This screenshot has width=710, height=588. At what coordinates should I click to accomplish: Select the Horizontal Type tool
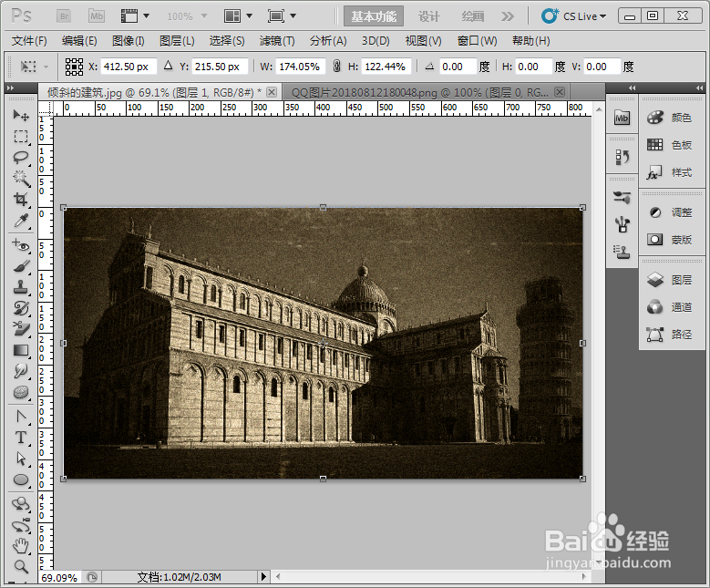point(21,438)
